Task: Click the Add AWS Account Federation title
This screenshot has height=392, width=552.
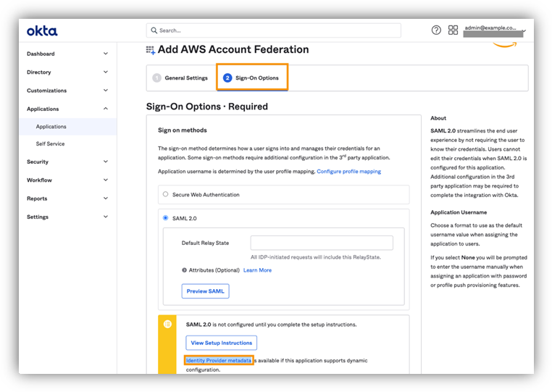Action: coord(233,49)
